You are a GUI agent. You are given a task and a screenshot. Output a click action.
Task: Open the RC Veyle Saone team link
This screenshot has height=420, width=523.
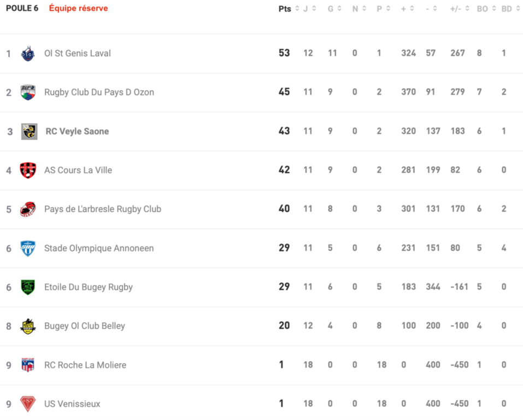point(77,131)
